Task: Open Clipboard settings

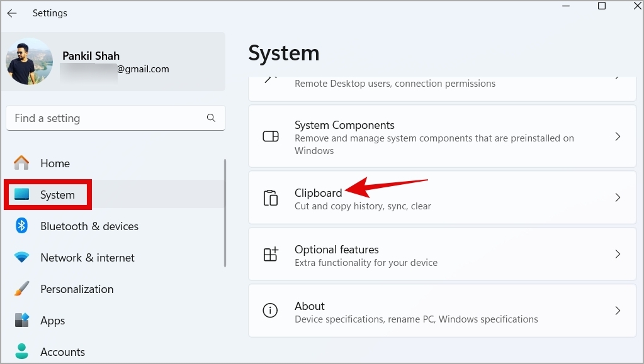Action: [x=443, y=198]
